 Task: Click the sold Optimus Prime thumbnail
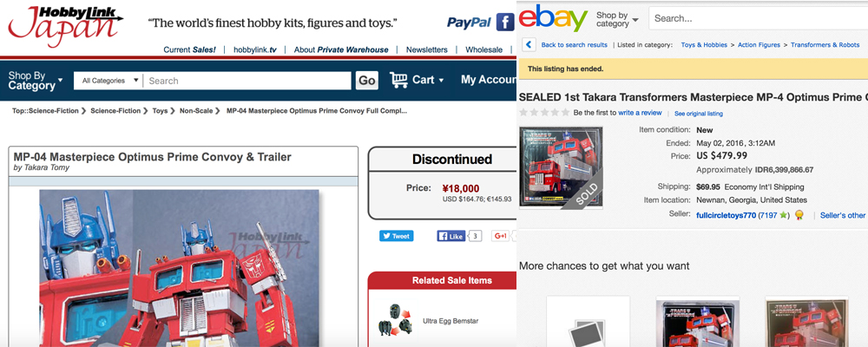(x=561, y=167)
